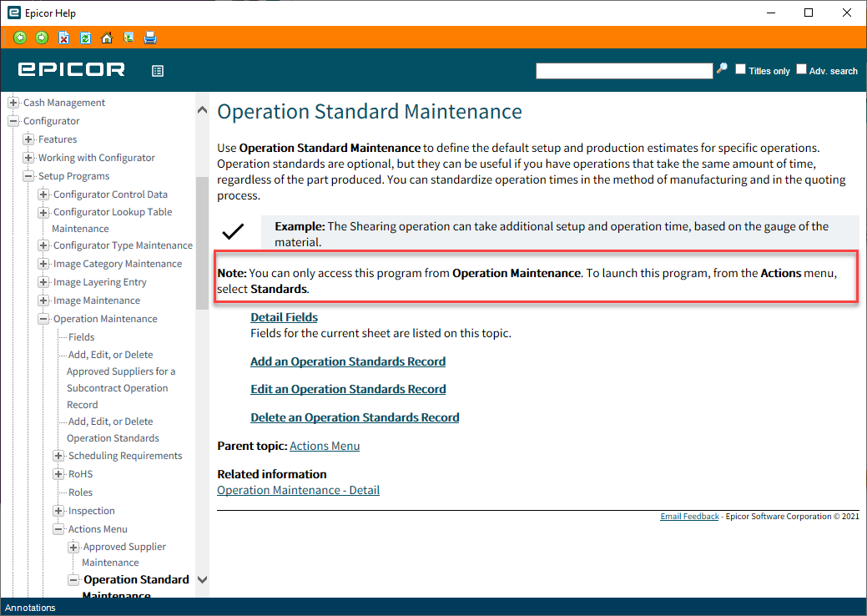Expand Image Maintenance node
The image size is (867, 616).
[43, 300]
